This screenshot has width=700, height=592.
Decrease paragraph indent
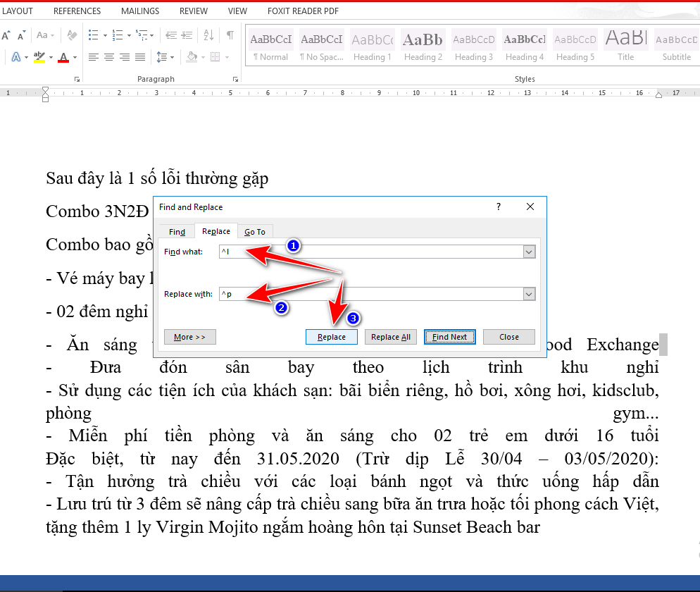coord(171,35)
